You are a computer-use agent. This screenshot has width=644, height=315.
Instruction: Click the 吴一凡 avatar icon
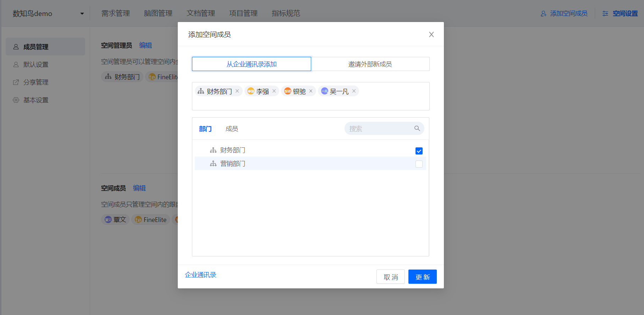324,91
